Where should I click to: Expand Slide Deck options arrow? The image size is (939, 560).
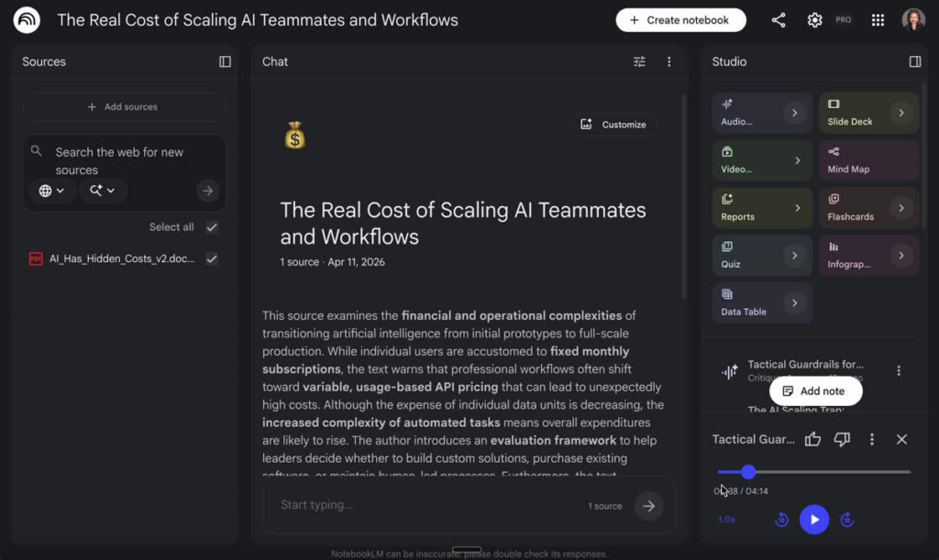[x=900, y=113]
